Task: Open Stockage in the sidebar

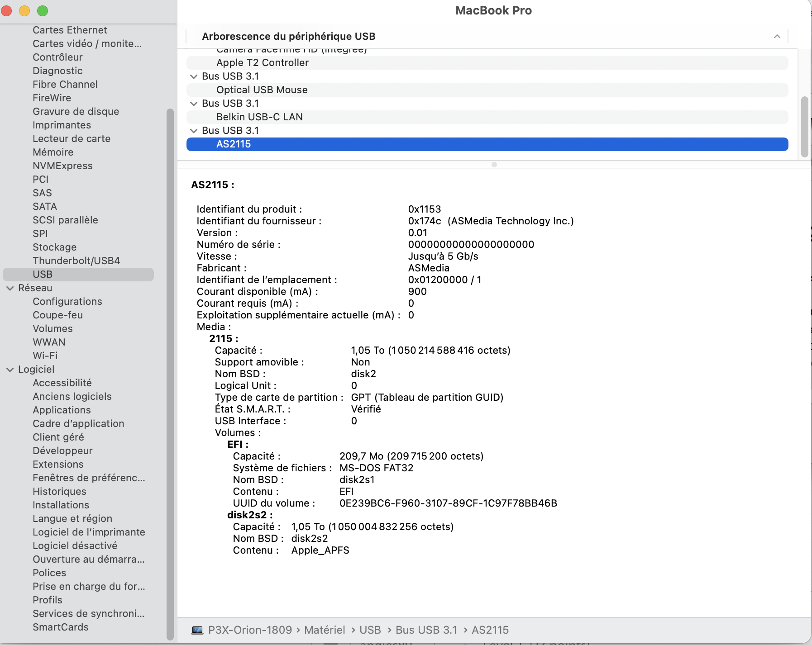Action: click(54, 247)
